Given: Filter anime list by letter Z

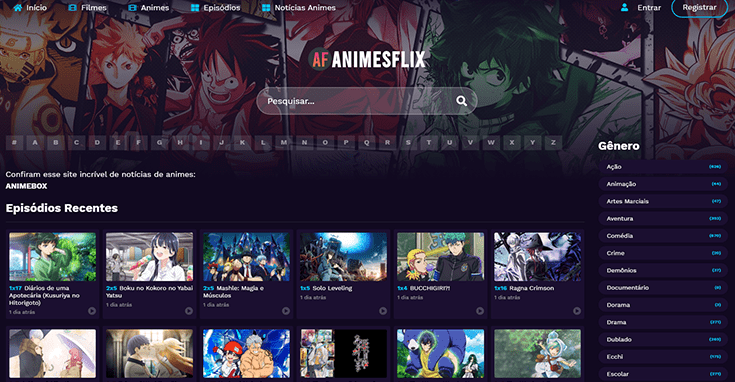Looking at the screenshot, I should pyautogui.click(x=553, y=142).
